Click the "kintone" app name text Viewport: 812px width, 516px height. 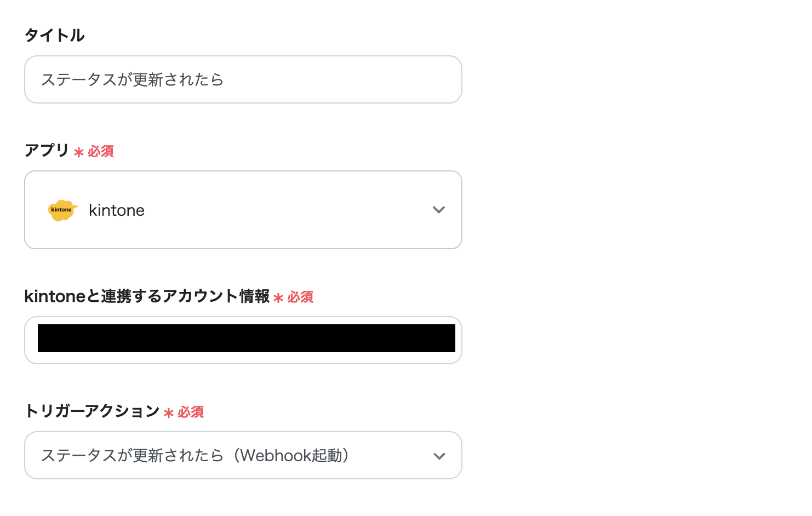tap(117, 210)
